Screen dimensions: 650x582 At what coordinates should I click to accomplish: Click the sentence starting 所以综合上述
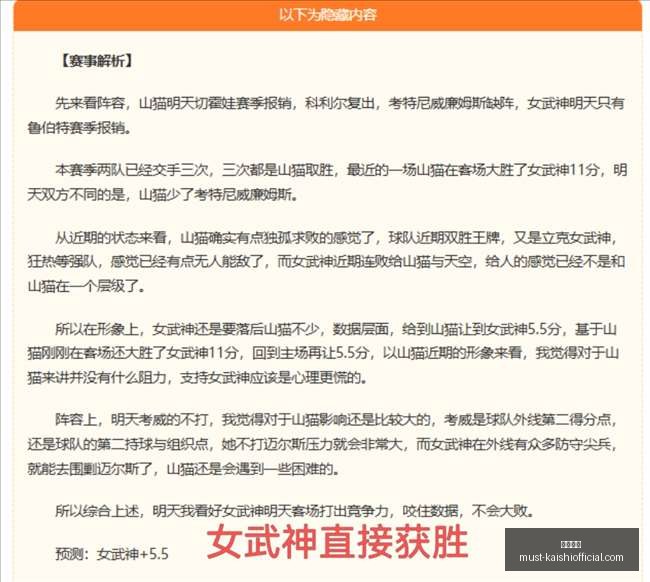click(x=295, y=511)
